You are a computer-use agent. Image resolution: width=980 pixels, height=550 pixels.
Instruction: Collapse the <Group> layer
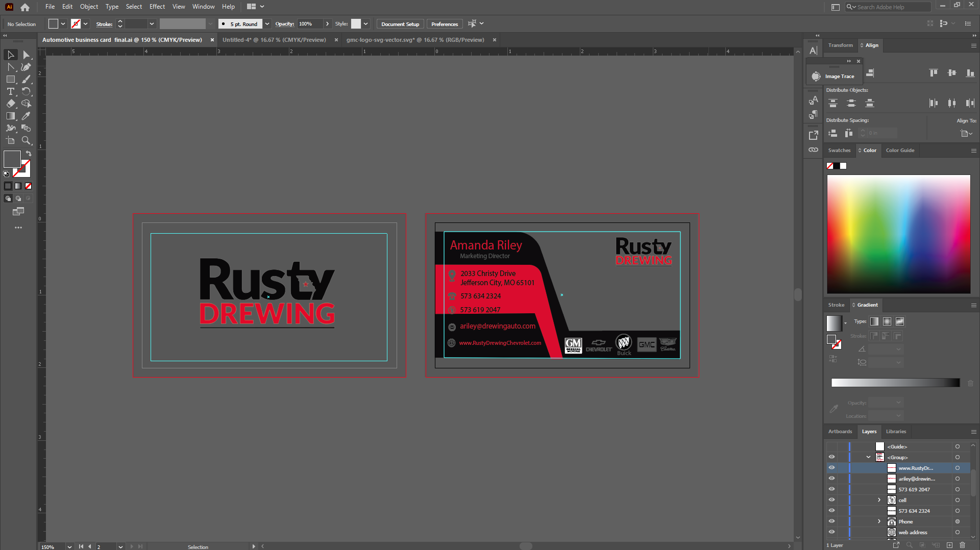(x=868, y=457)
